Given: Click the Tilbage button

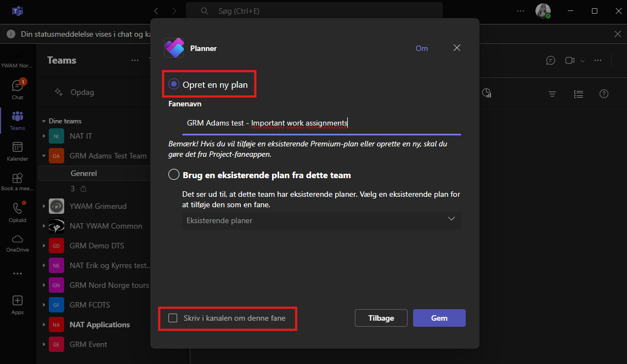Looking at the screenshot, I should point(381,318).
